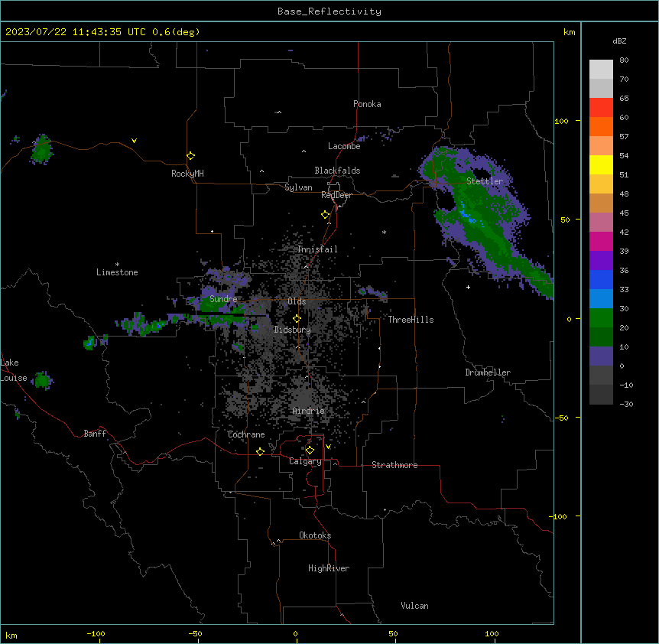Click the yellow V marker east of Calgary diamond
This screenshot has width=659, height=644.
pyautogui.click(x=328, y=447)
